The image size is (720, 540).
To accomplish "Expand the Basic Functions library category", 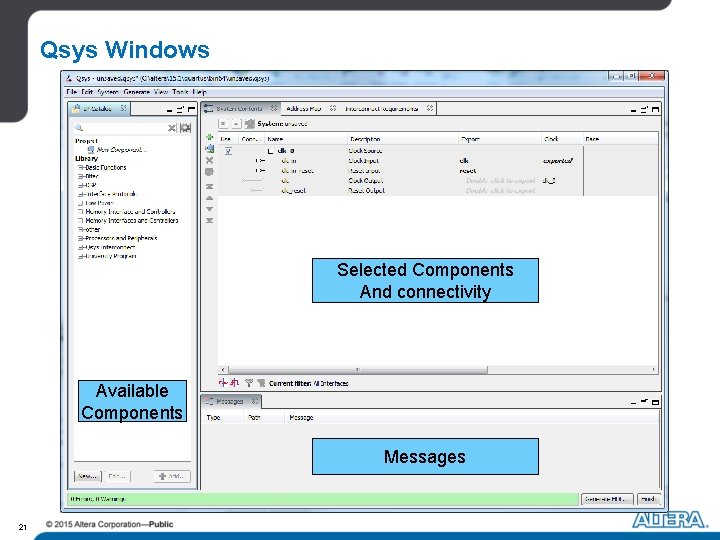I will tap(80, 168).
